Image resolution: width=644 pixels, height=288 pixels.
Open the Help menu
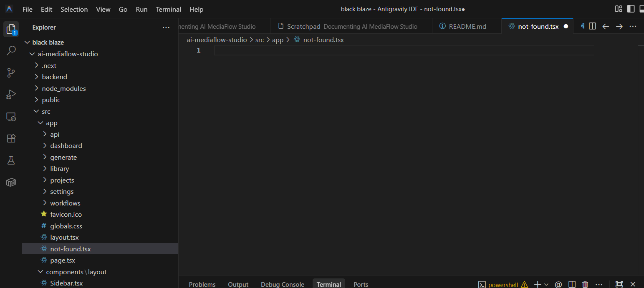(196, 9)
